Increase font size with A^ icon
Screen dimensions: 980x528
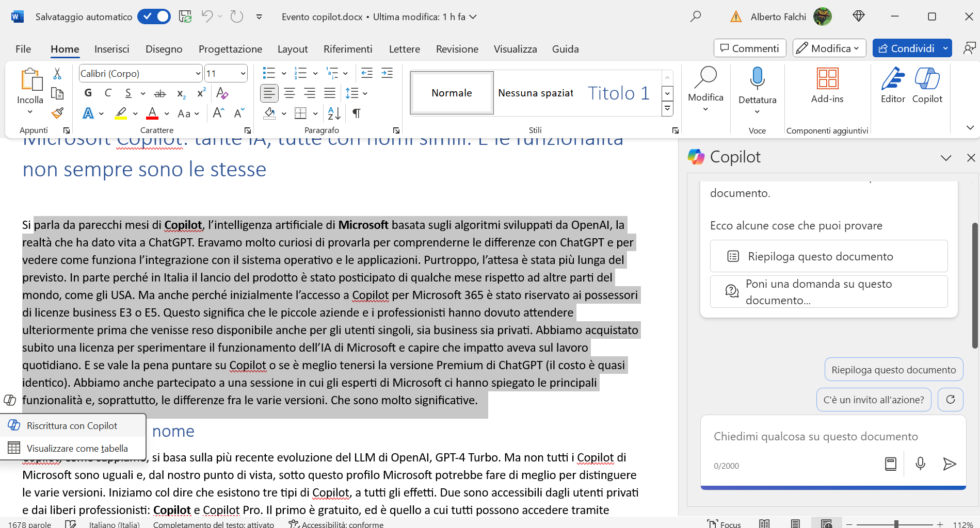click(x=218, y=113)
